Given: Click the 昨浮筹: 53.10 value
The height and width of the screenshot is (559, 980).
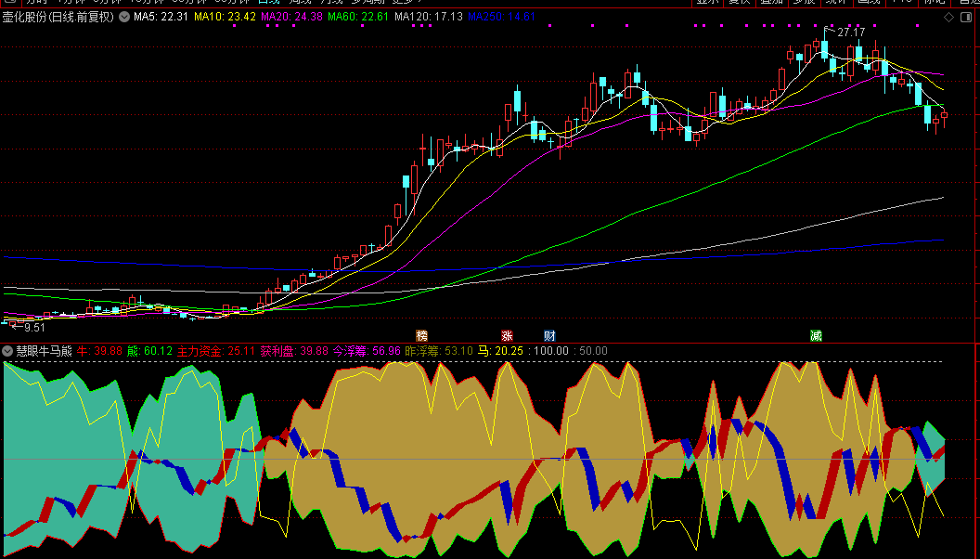Looking at the screenshot, I should pos(439,351).
